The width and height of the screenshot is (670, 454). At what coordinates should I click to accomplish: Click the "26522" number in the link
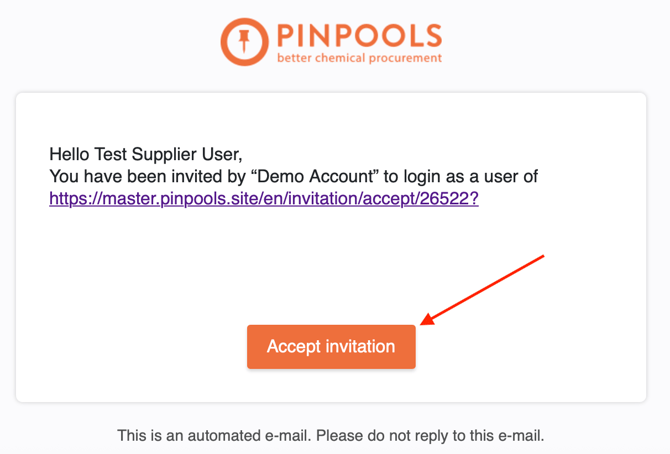pos(445,198)
